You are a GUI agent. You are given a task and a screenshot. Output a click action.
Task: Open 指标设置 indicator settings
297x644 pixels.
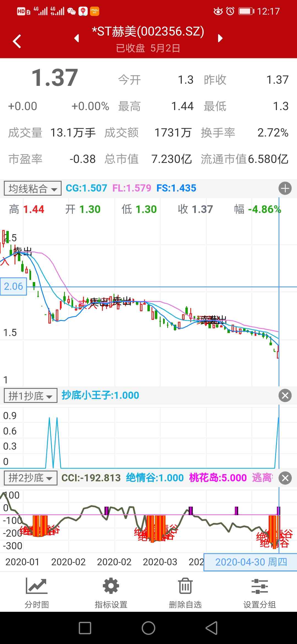point(111,593)
